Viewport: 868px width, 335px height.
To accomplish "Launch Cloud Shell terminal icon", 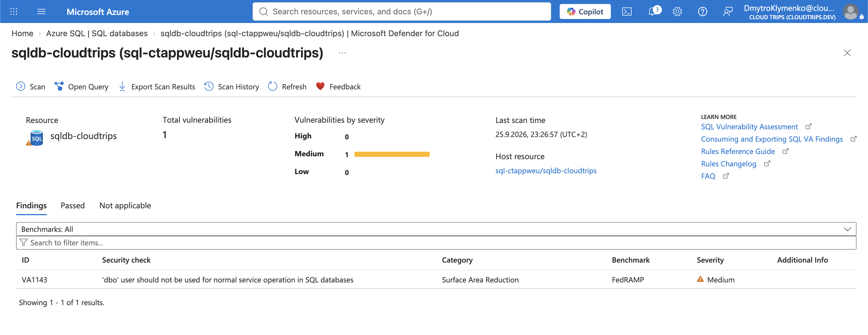I will pyautogui.click(x=626, y=12).
